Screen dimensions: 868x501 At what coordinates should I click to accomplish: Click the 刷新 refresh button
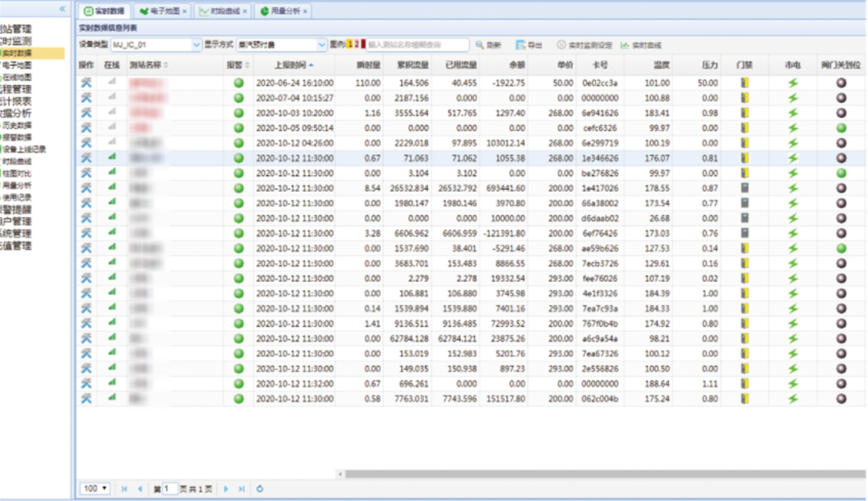click(488, 45)
